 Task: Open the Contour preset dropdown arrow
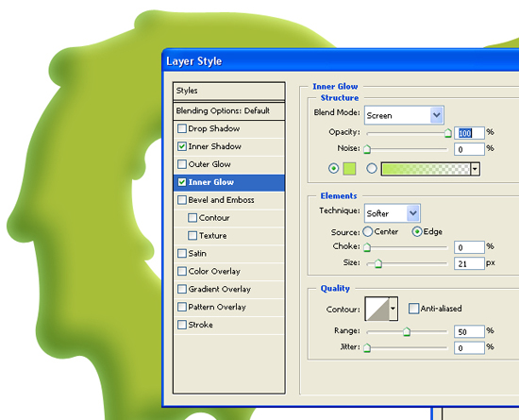[x=393, y=309]
